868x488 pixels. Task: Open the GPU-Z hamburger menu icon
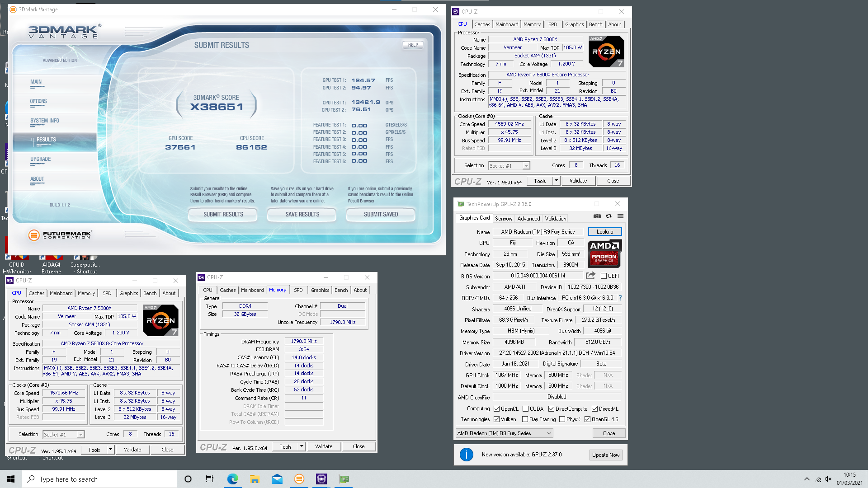point(621,216)
